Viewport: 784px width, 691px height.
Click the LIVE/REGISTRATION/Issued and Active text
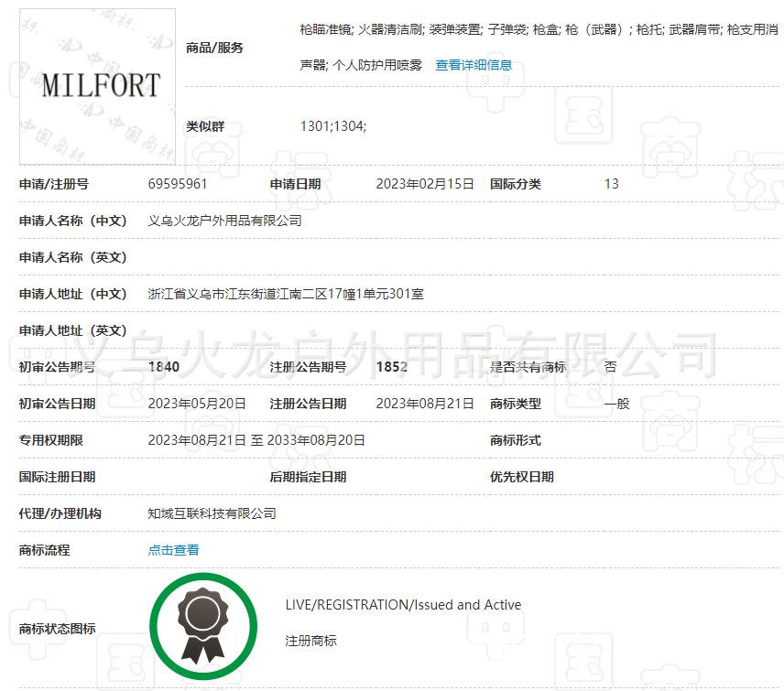click(404, 604)
